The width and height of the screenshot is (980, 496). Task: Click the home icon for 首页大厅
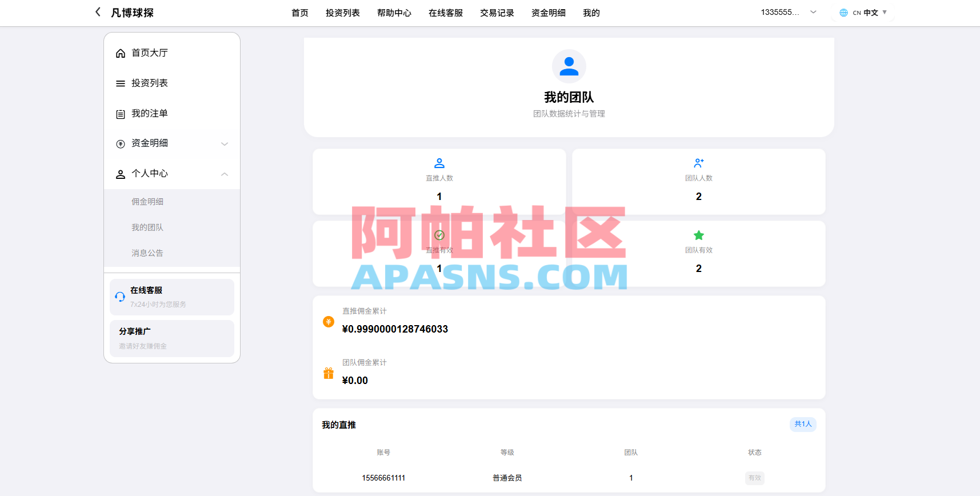(x=121, y=53)
